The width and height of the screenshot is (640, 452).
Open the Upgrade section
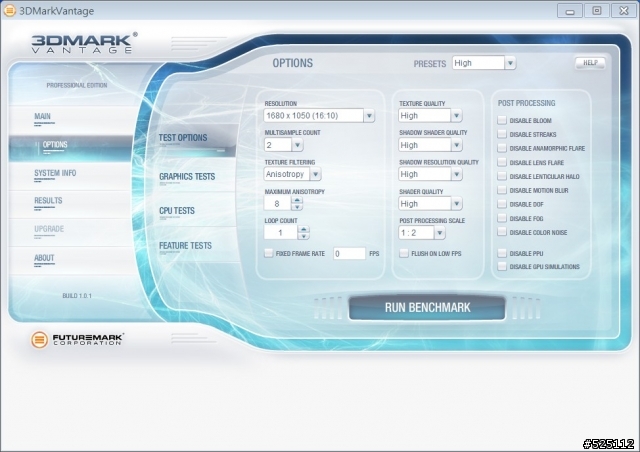[x=49, y=229]
